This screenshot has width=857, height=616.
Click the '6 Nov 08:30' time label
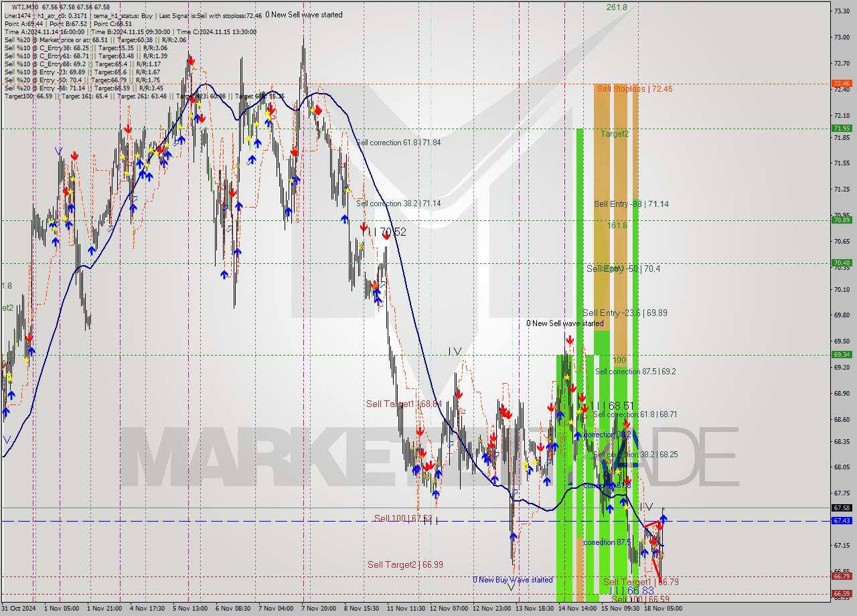234,609
